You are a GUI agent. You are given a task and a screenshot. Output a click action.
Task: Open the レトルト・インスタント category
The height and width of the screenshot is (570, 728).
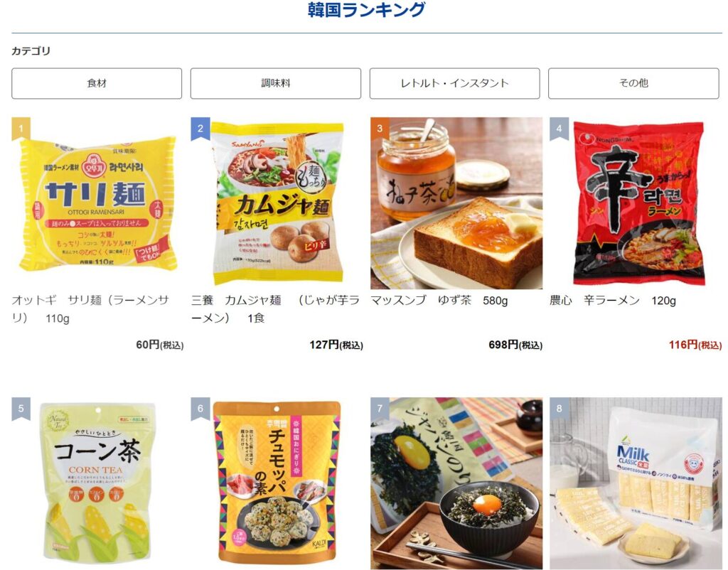tap(454, 84)
